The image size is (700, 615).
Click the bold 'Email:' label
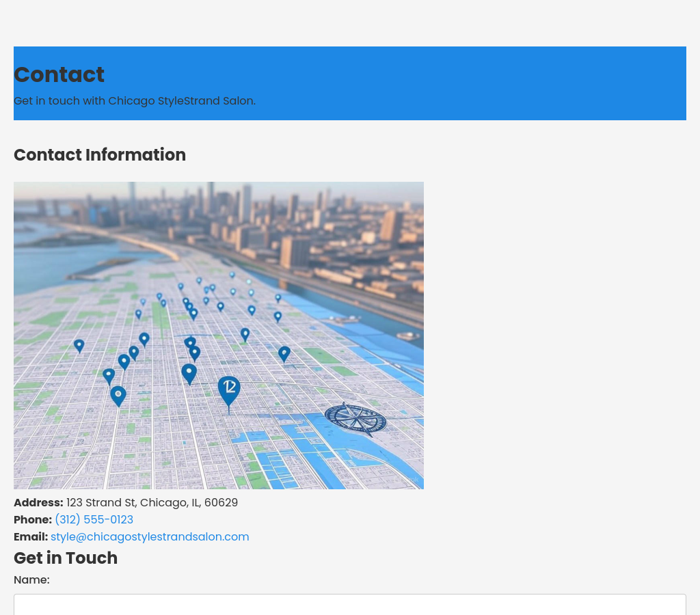click(31, 536)
